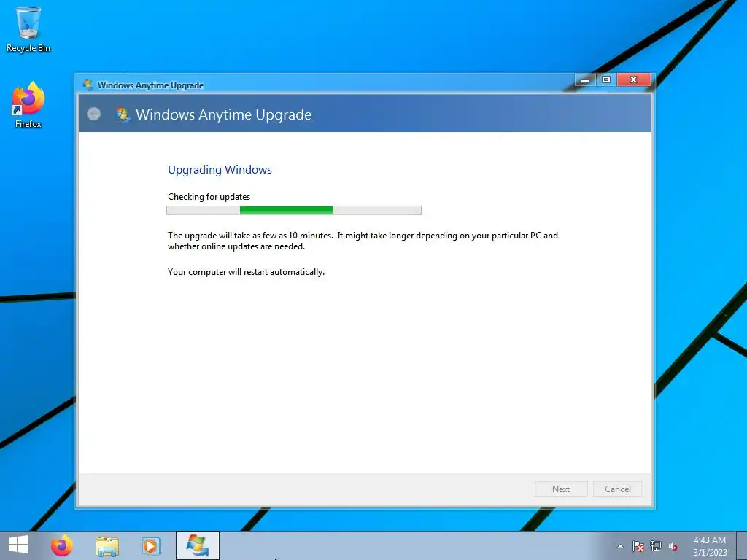The width and height of the screenshot is (747, 560).
Task: Minimize the Windows Anytime Upgrade window
Action: 585,79
